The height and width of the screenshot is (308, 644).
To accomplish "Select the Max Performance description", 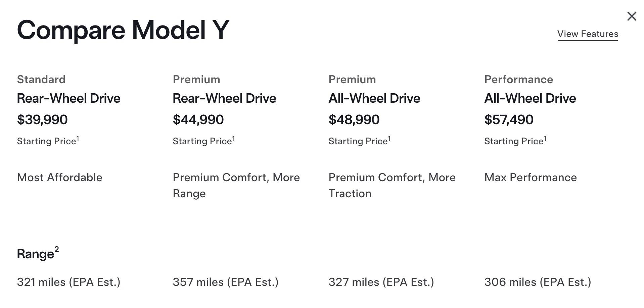I will pos(531,177).
